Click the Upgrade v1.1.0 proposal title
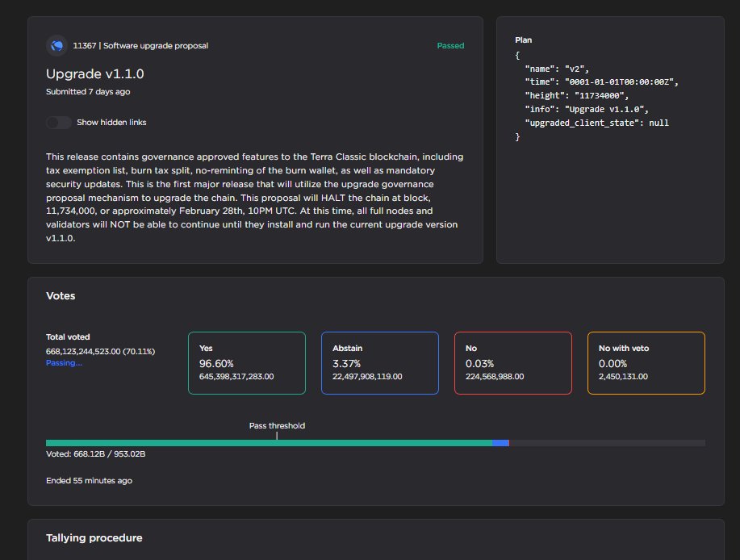The width and height of the screenshot is (740, 560). [95, 74]
